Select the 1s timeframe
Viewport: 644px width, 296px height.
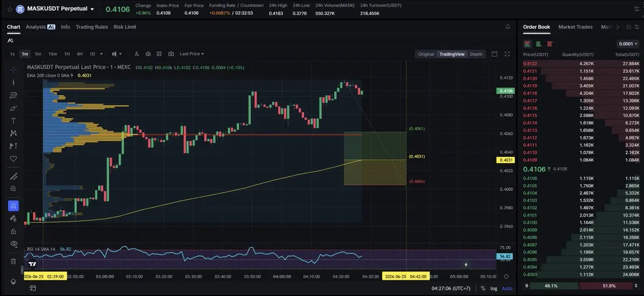(12, 54)
